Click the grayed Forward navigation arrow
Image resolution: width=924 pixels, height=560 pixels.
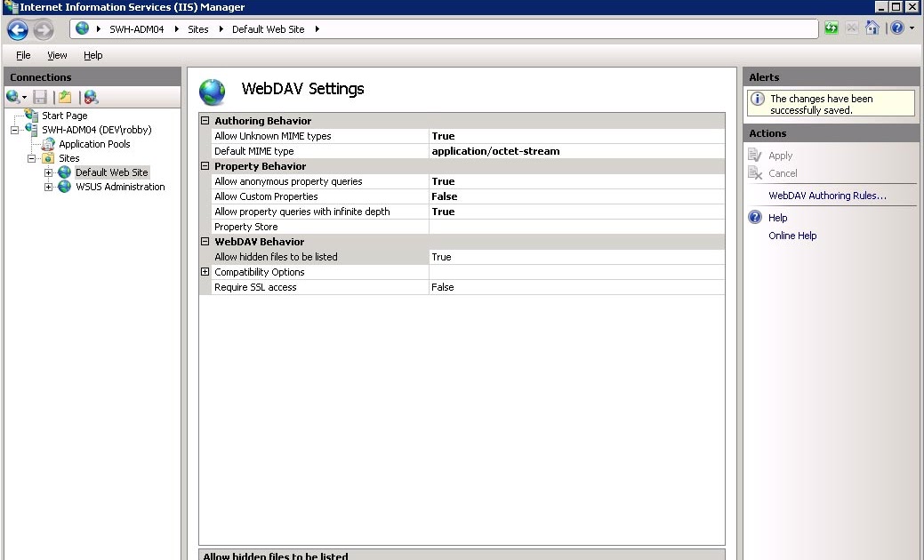pyautogui.click(x=43, y=29)
